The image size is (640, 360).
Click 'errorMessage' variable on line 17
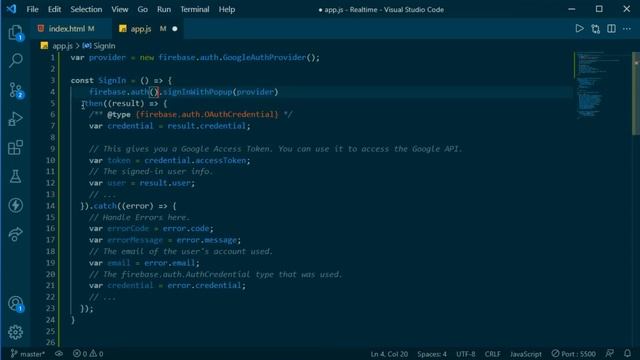coord(135,240)
